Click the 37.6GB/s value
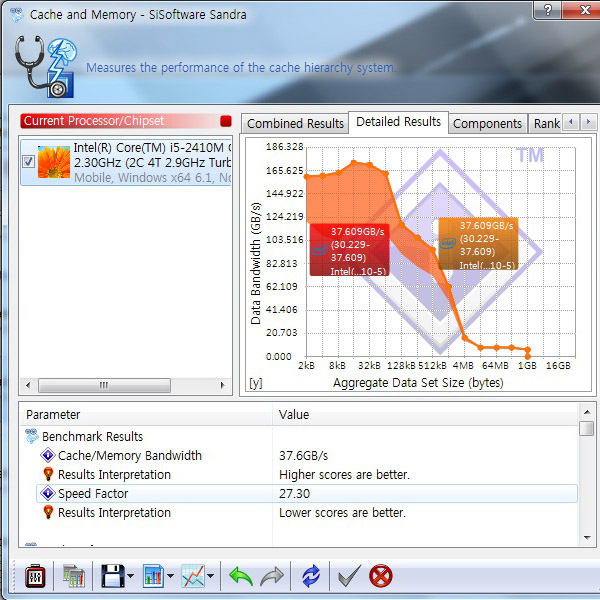The height and width of the screenshot is (600, 600). pyautogui.click(x=303, y=456)
